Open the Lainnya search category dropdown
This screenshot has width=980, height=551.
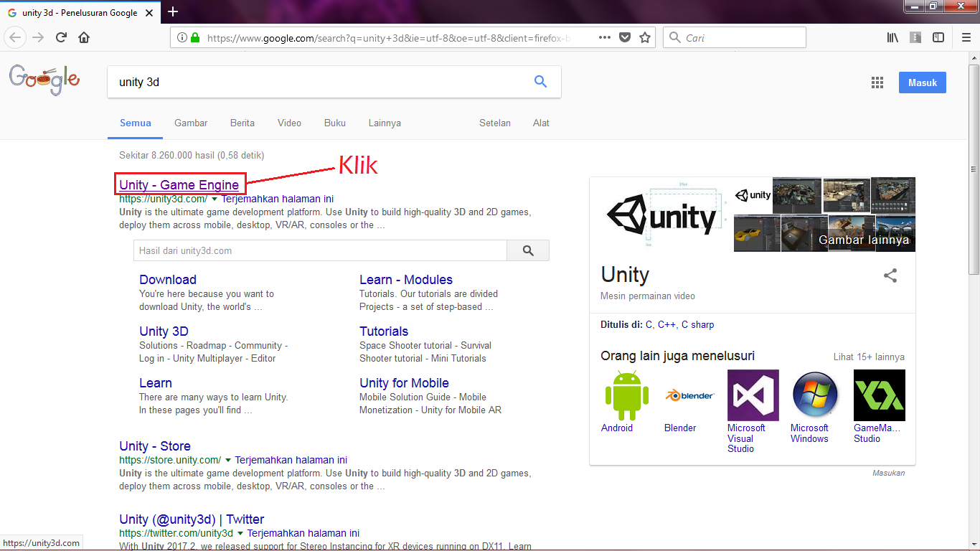pos(385,123)
